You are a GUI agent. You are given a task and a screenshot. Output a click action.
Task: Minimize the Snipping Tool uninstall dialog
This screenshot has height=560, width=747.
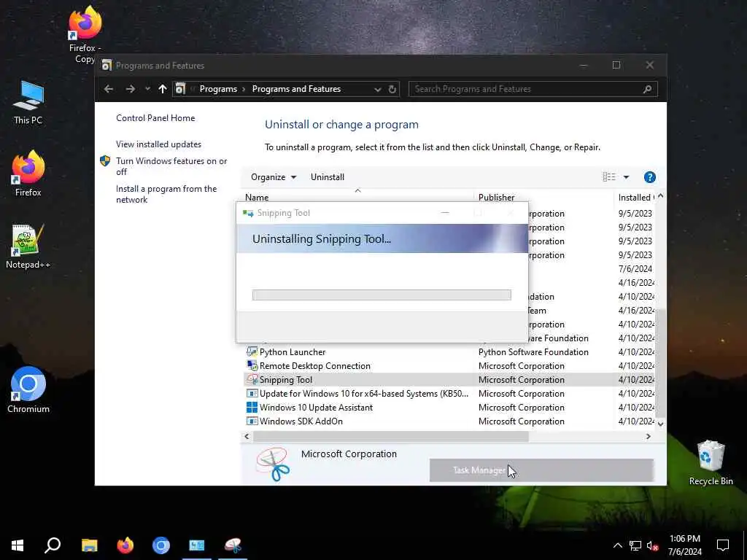445,213
